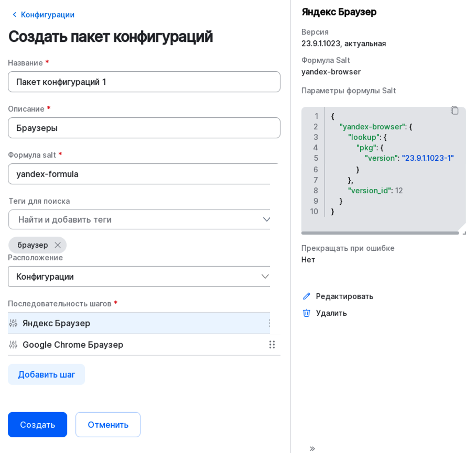The height and width of the screenshot is (453, 476).
Task: Click the drag handle of Google Chrome Браузер step
Action: point(272,345)
